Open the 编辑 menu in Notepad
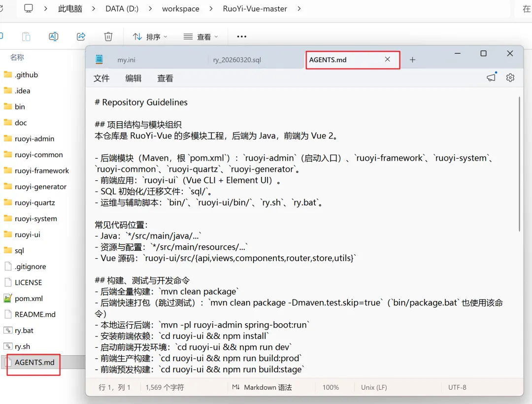Viewport: 532px width, 404px height. coord(133,78)
